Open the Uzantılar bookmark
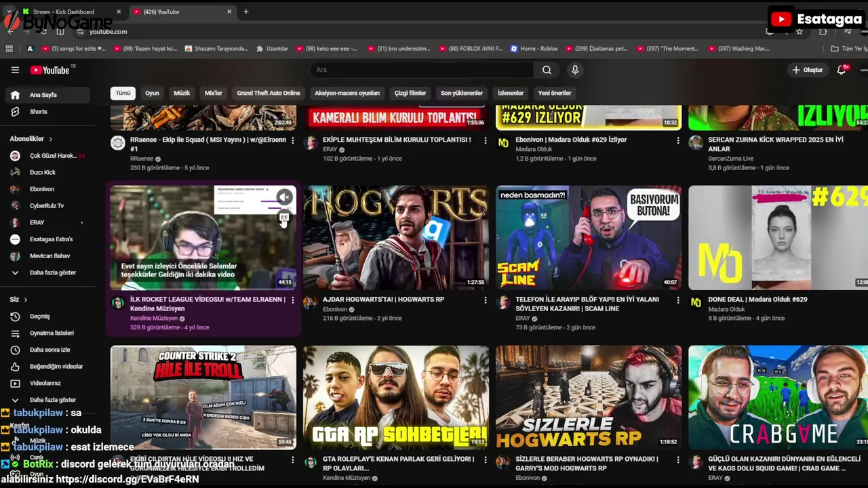Viewport: 868px width, 488px height. 272,49
